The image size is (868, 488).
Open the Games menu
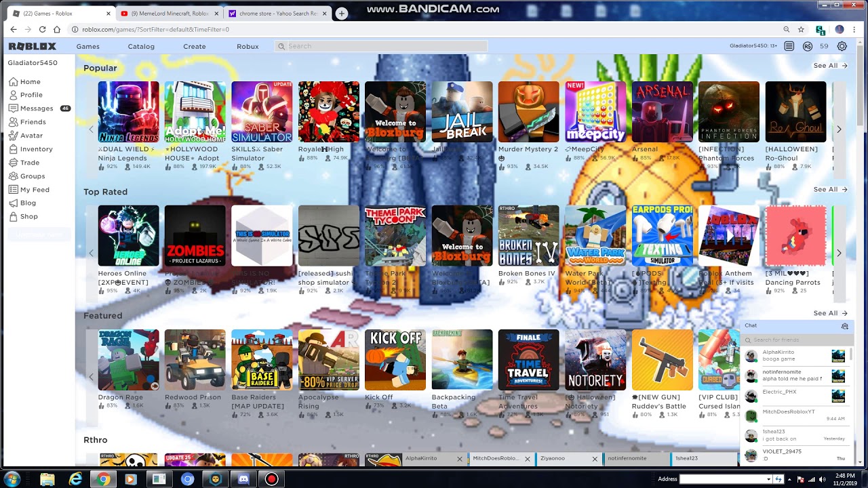[x=87, y=46]
